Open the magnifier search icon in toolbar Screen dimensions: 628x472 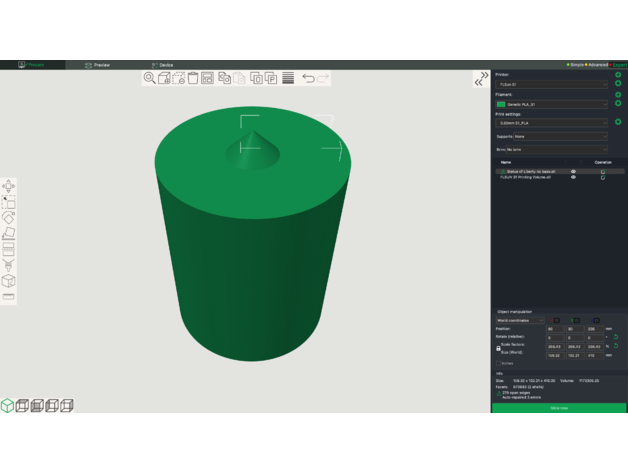coord(149,78)
